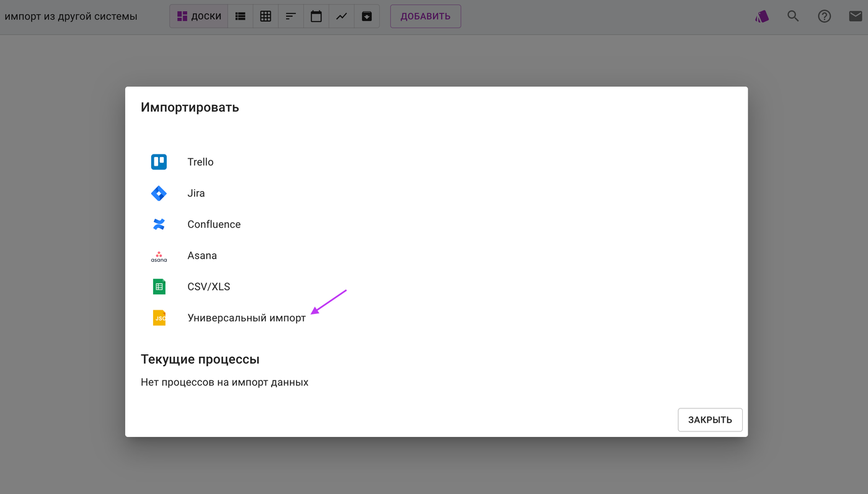Launch Универсальный импорт

[x=246, y=317]
